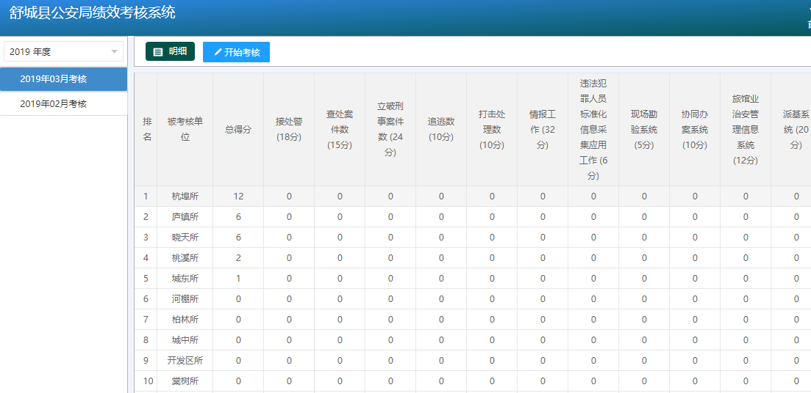Select the 晓天所 table row

tap(473, 237)
